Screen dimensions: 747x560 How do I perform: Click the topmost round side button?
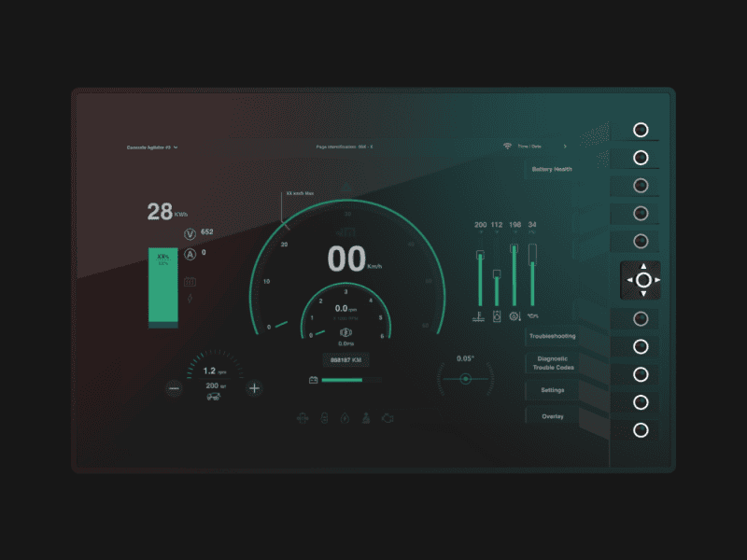(641, 130)
